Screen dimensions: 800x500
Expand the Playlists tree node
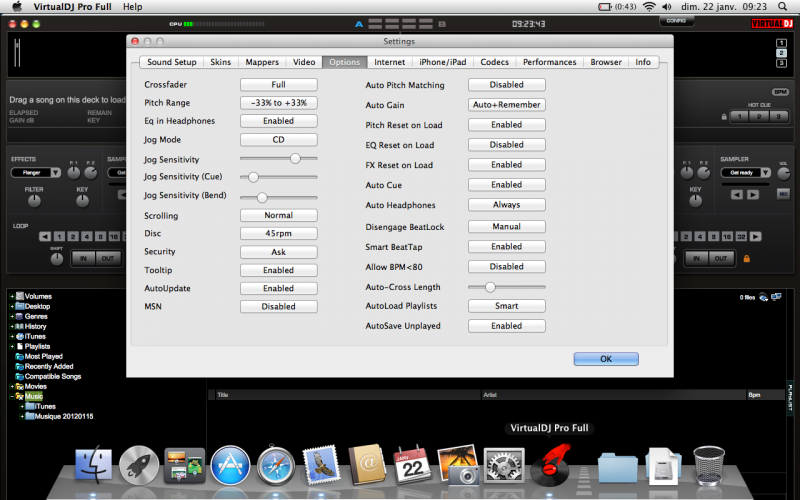(10, 346)
